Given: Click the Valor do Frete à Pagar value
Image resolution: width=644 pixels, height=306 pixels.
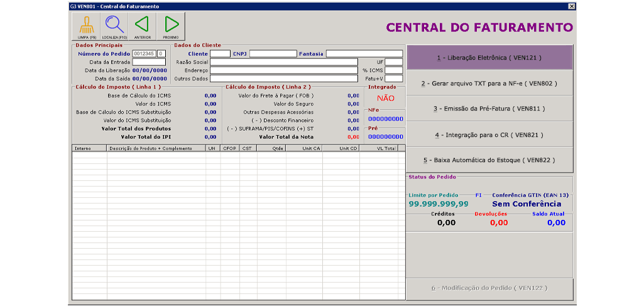Looking at the screenshot, I should point(353,96).
